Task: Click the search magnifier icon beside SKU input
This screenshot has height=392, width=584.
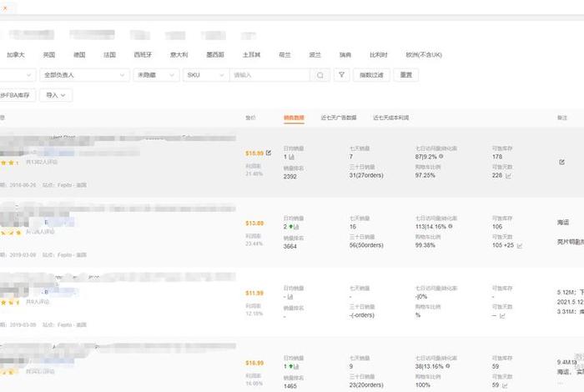Action: 320,75
